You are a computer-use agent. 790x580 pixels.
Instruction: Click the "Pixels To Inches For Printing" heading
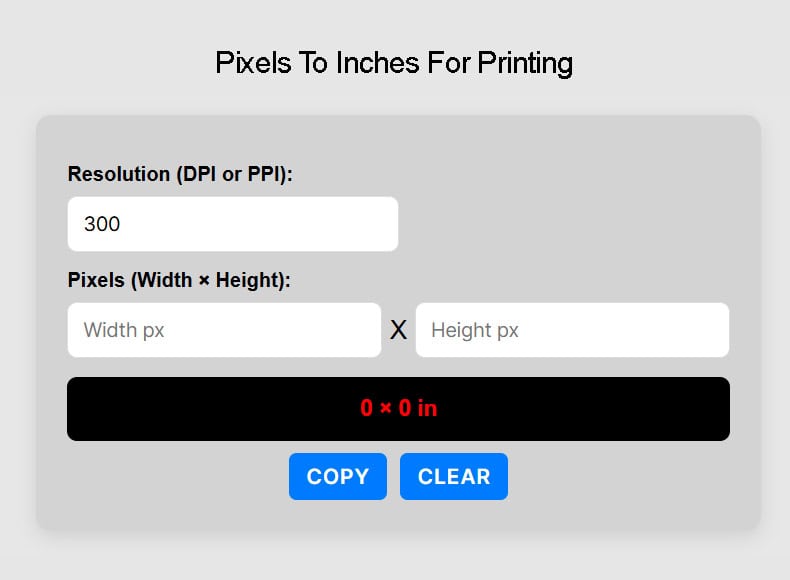(394, 63)
